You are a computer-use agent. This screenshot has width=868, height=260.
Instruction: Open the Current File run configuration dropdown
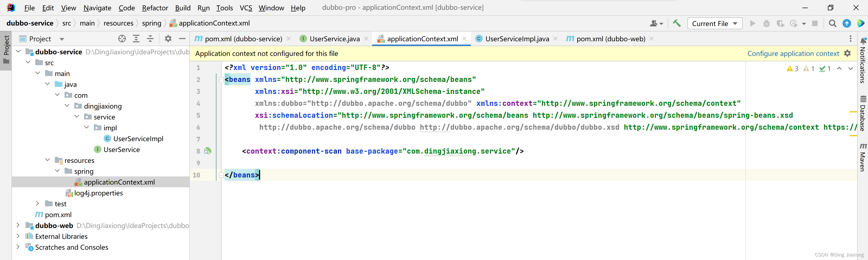point(714,23)
